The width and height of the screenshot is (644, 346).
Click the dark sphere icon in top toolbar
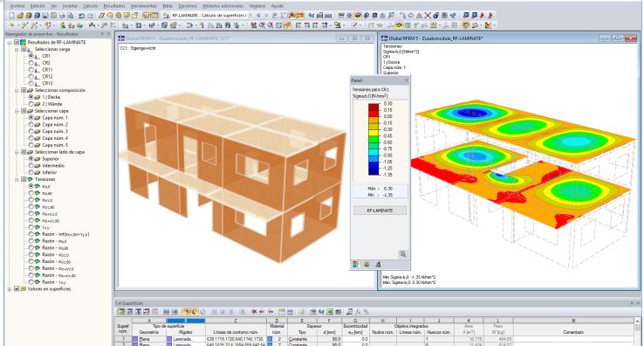[x=435, y=16]
